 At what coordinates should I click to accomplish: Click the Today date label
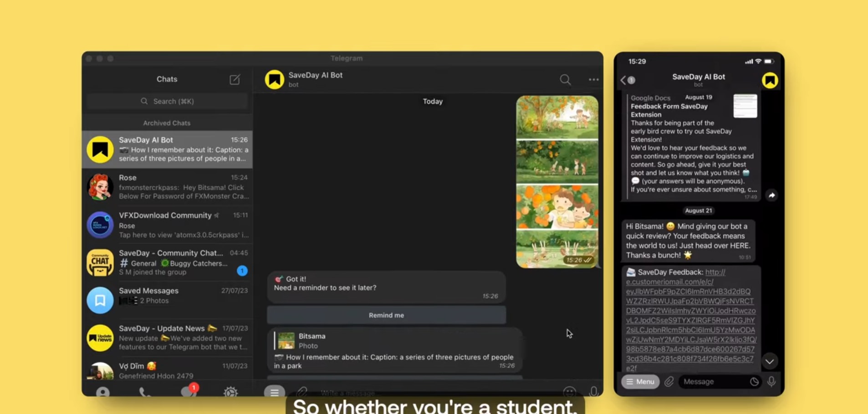[433, 101]
